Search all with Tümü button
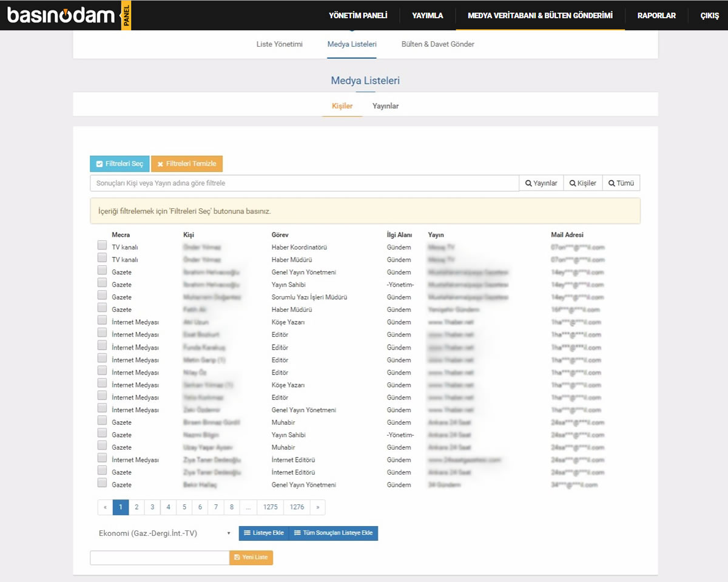Image resolution: width=728 pixels, height=582 pixels. [x=621, y=183]
